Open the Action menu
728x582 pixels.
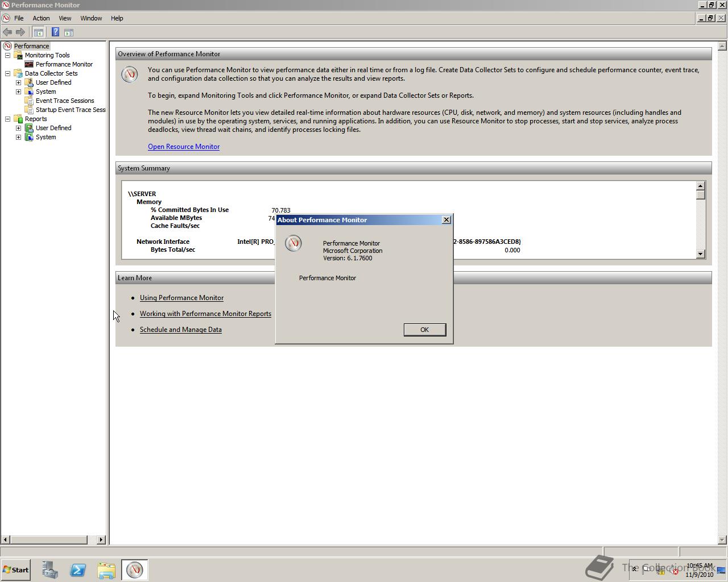(41, 18)
